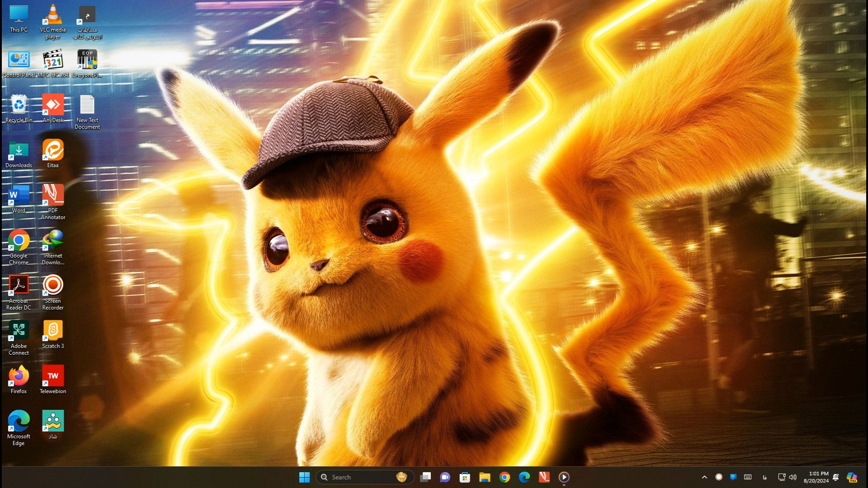The height and width of the screenshot is (488, 868).
Task: Select the Word desktop shortcut
Action: pos(19,199)
